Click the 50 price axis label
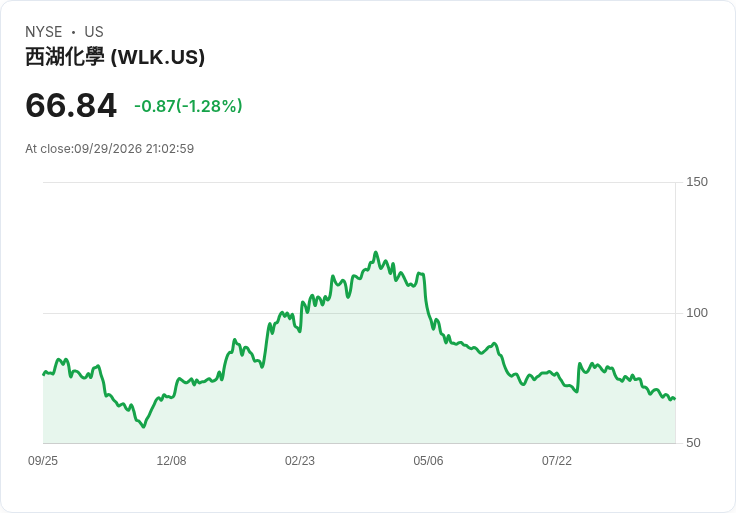Screen dimensions: 736x513 coord(693,443)
